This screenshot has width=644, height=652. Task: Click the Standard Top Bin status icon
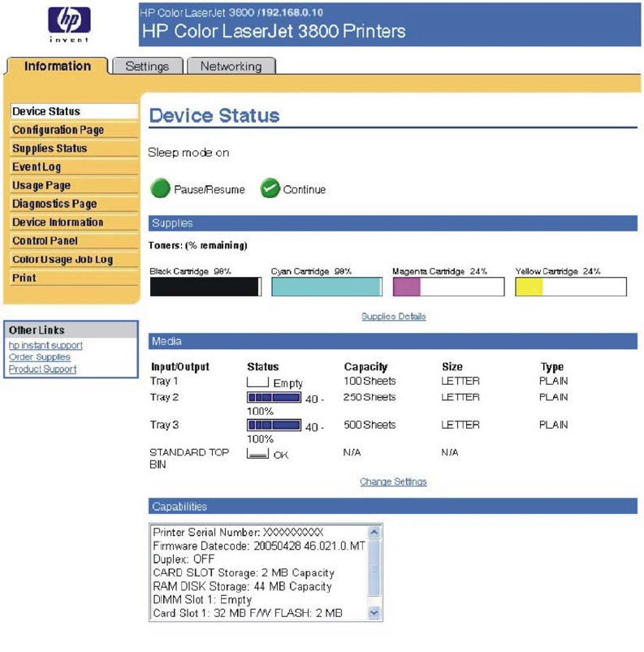tap(257, 453)
